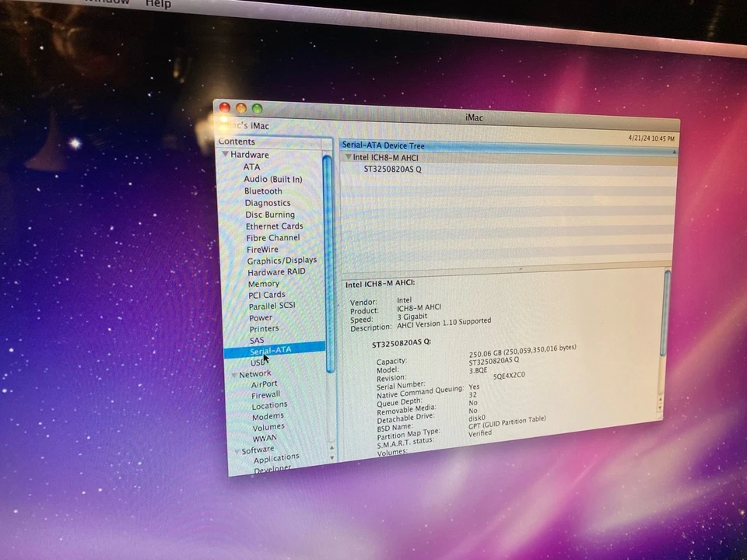Open the Window menu

[107, 3]
